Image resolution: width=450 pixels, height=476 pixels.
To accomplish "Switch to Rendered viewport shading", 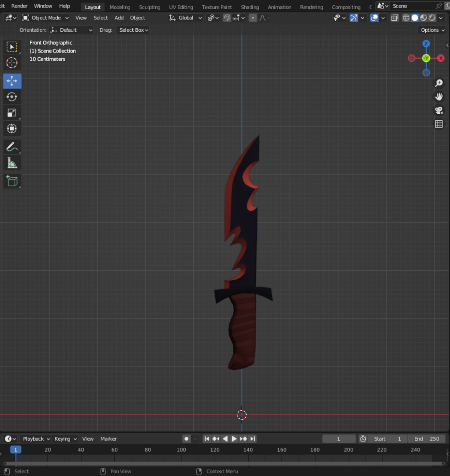I will [x=432, y=18].
